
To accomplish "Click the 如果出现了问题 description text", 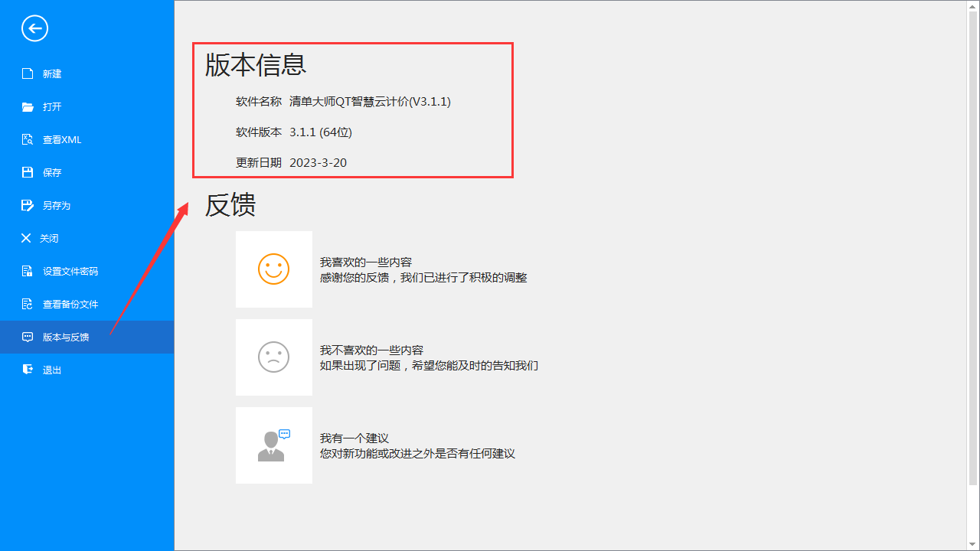I will (430, 366).
